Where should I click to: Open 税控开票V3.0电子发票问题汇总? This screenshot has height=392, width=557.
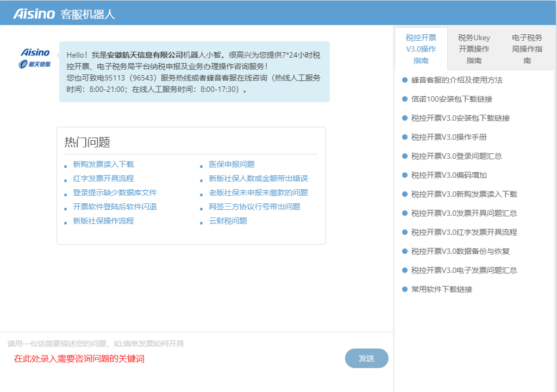pyautogui.click(x=464, y=270)
